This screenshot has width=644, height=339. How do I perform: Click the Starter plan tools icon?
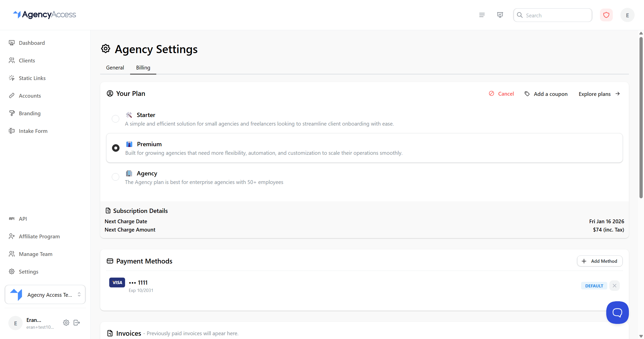[x=129, y=115]
